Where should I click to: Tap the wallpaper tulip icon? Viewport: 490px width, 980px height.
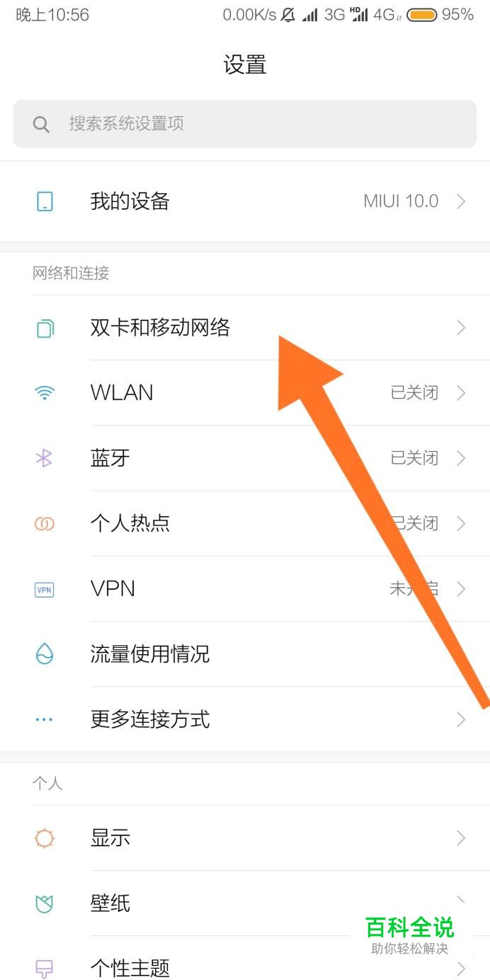(x=45, y=904)
